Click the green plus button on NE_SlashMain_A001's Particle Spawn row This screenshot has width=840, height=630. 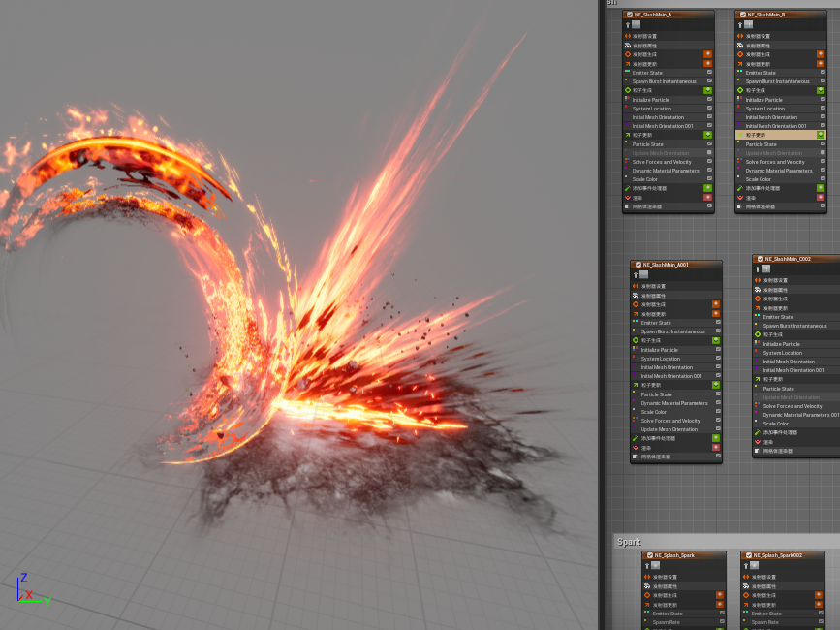[x=716, y=341]
